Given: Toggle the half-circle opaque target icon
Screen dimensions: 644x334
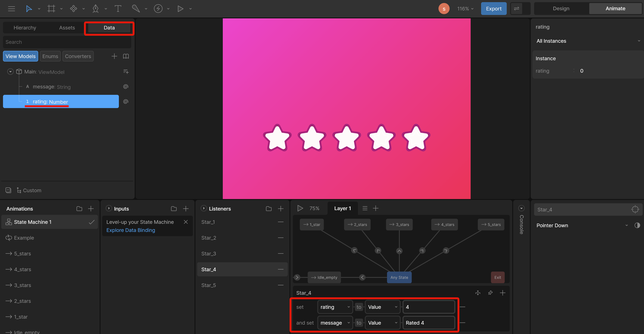Looking at the screenshot, I should click(x=637, y=226).
